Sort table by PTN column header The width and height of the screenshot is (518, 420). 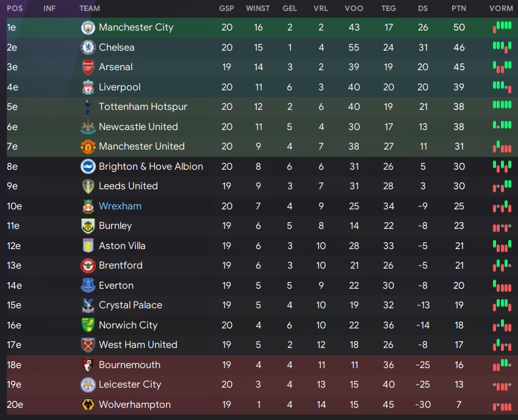pos(459,9)
